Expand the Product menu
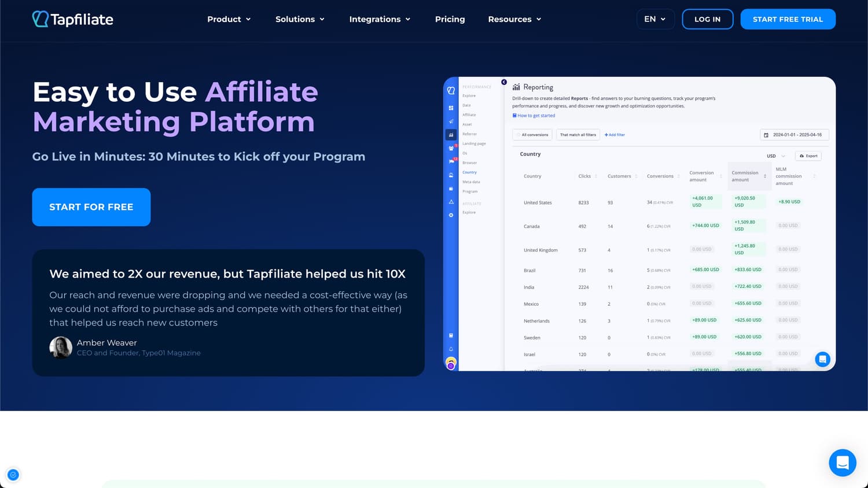The height and width of the screenshot is (488, 868). tap(229, 19)
